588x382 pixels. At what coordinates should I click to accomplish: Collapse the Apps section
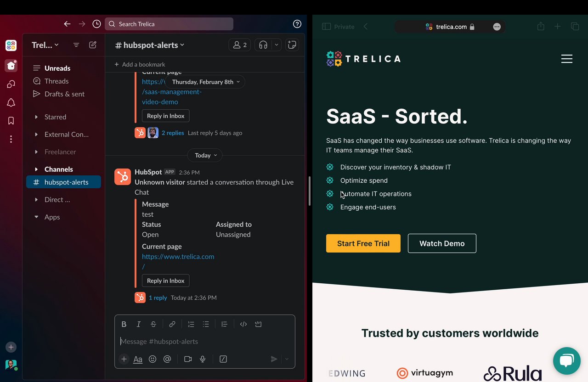click(36, 217)
